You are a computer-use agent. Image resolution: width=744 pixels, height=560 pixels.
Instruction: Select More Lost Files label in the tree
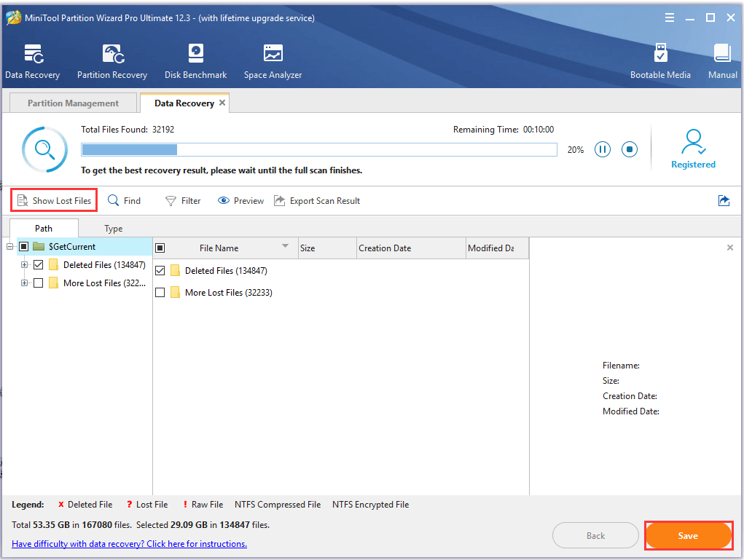(x=104, y=283)
